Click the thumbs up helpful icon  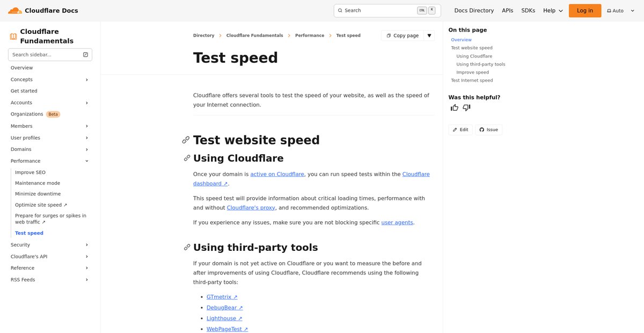[x=455, y=107]
